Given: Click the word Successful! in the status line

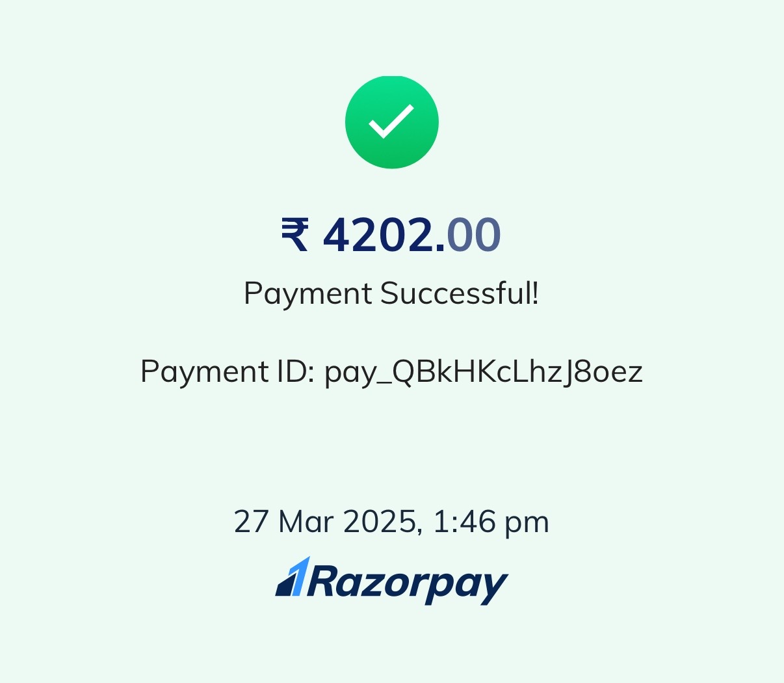Looking at the screenshot, I should [460, 293].
